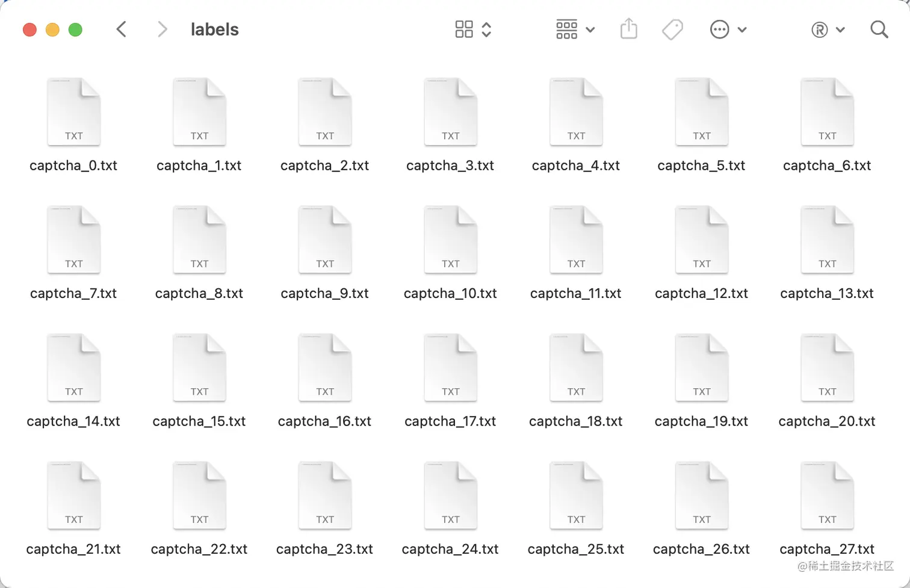Screen dimensions: 910x588
Task: Open the search magnifier
Action: 879,29
